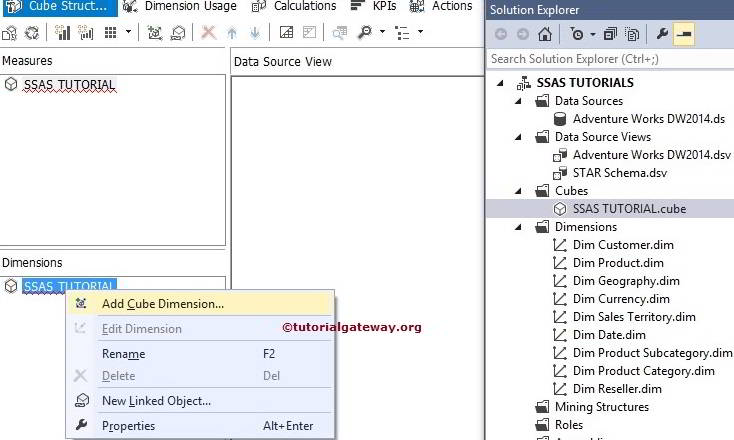The height and width of the screenshot is (440, 734).
Task: Open the Zoom dropdown arrow
Action: click(x=382, y=32)
